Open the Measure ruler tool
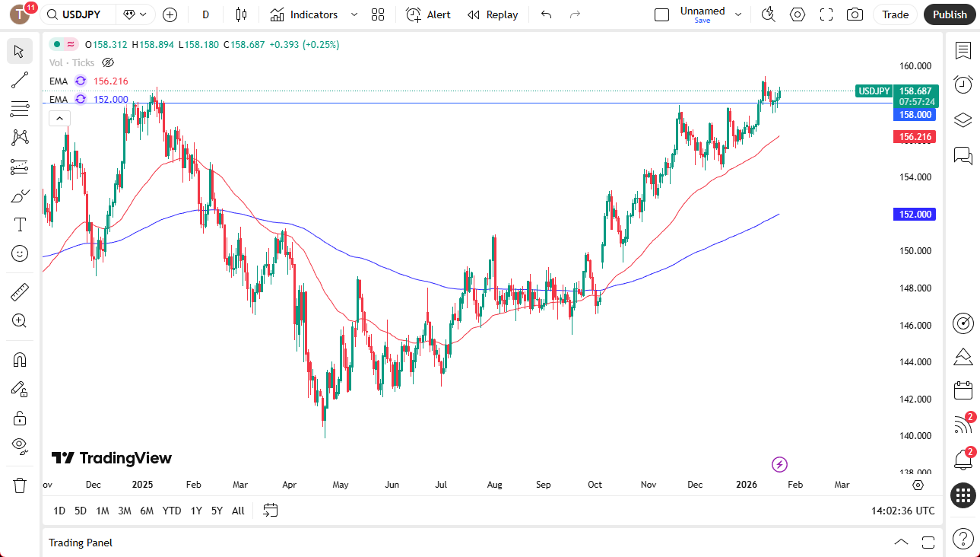The image size is (980, 557). (x=19, y=291)
